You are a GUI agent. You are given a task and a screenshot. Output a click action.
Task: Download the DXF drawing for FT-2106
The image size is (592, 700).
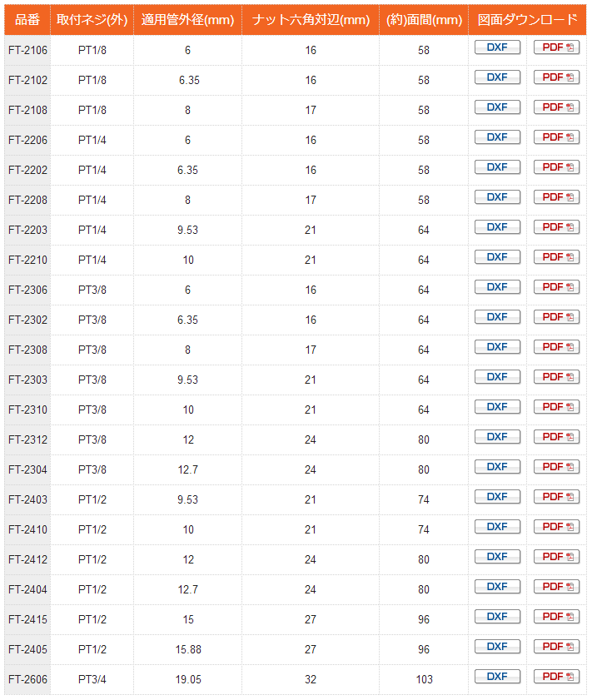[497, 47]
